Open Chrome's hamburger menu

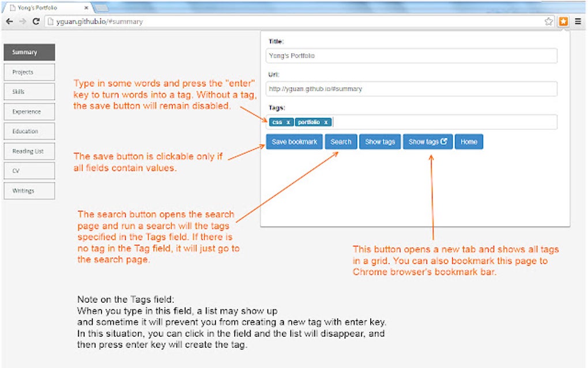click(x=578, y=21)
